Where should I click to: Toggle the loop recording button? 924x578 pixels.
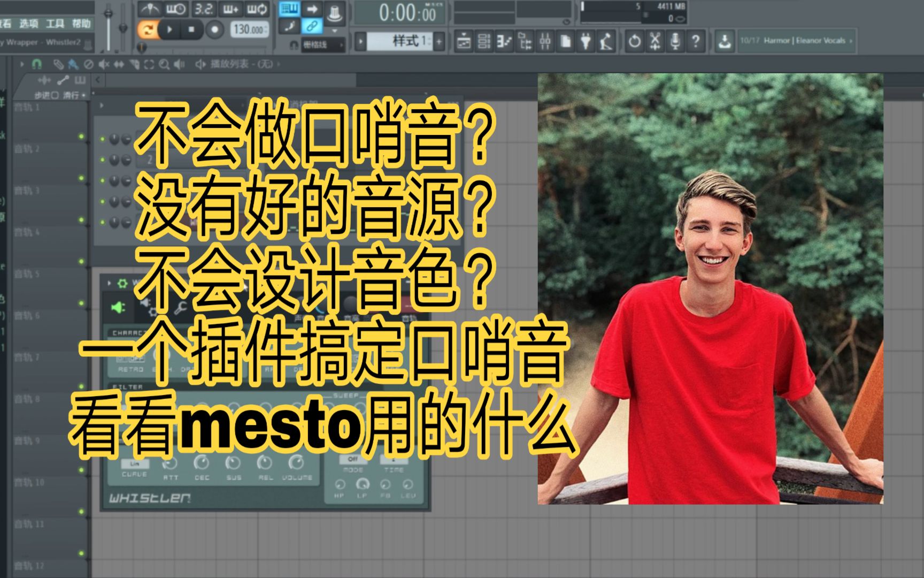(257, 9)
